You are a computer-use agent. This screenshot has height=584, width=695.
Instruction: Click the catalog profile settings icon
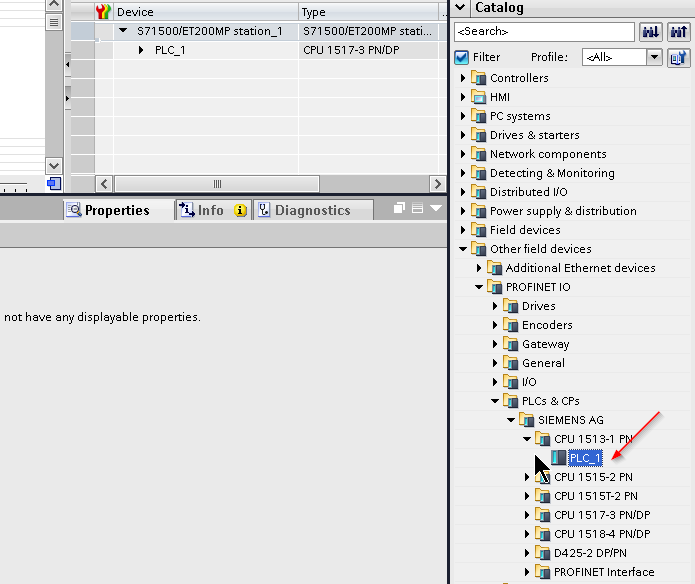tap(679, 58)
